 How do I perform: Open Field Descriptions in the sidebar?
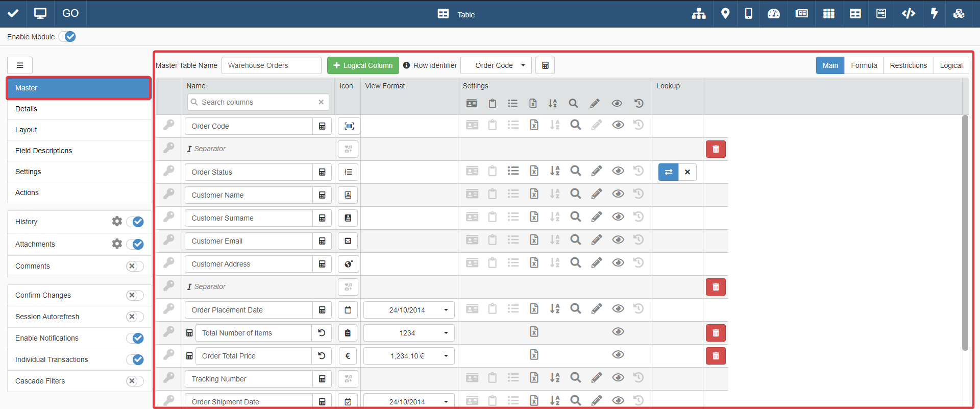(44, 151)
